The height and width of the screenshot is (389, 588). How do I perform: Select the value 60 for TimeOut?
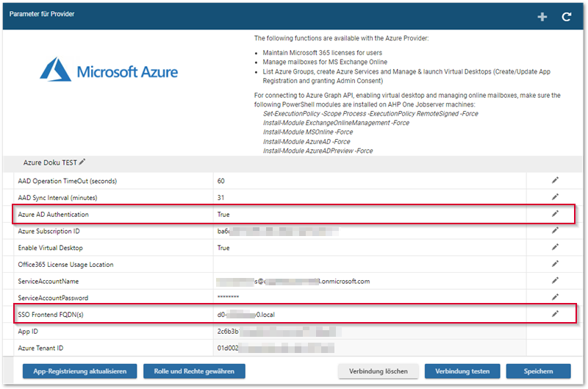[221, 181]
